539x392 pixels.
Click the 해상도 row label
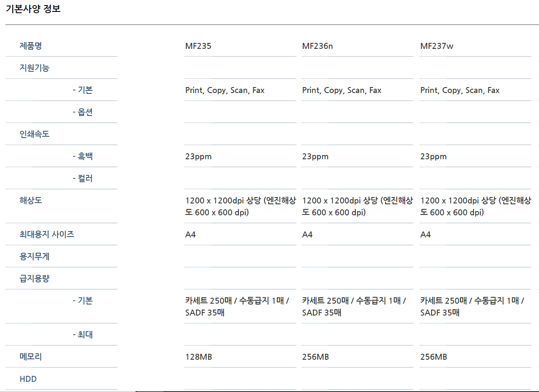point(31,200)
